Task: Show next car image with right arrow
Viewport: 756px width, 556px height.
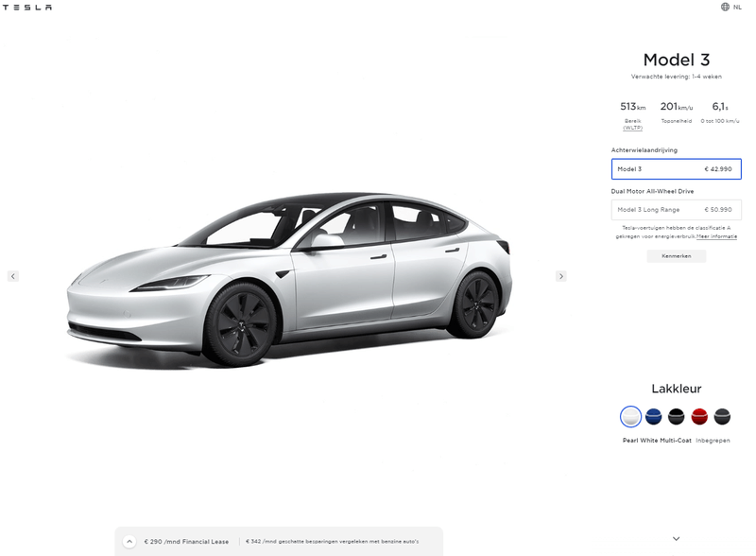Action: [x=560, y=276]
